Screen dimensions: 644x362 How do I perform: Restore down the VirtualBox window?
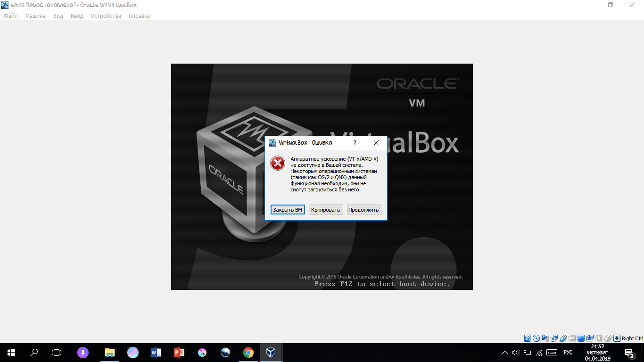coord(611,5)
